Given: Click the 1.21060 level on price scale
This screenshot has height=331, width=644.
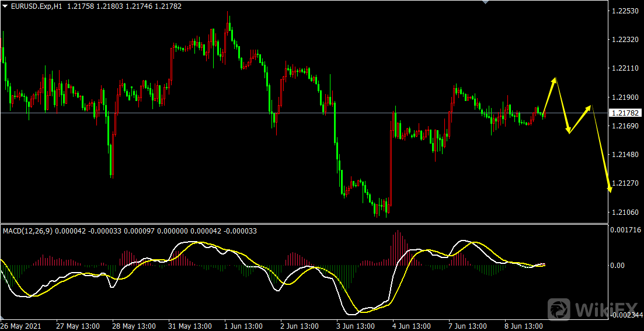Looking at the screenshot, I should [x=624, y=212].
